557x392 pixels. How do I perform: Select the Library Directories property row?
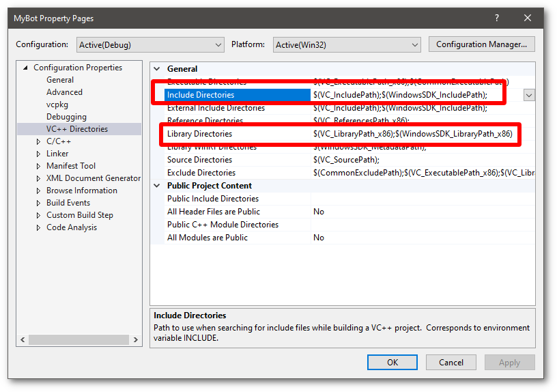199,134
